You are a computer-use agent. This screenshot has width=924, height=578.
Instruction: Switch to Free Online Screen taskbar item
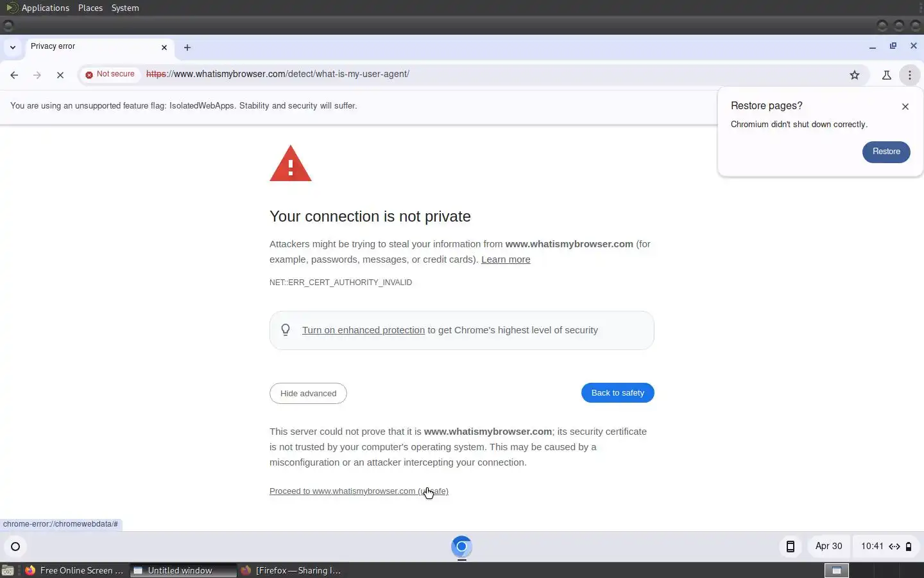(74, 570)
